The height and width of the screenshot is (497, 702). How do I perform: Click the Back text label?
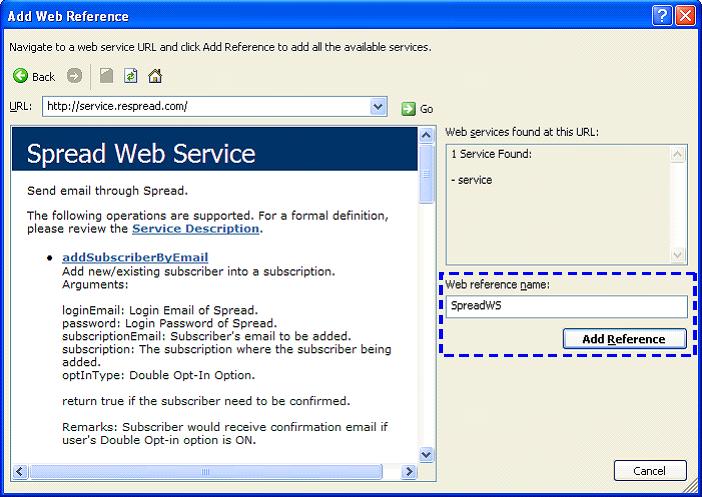click(43, 77)
